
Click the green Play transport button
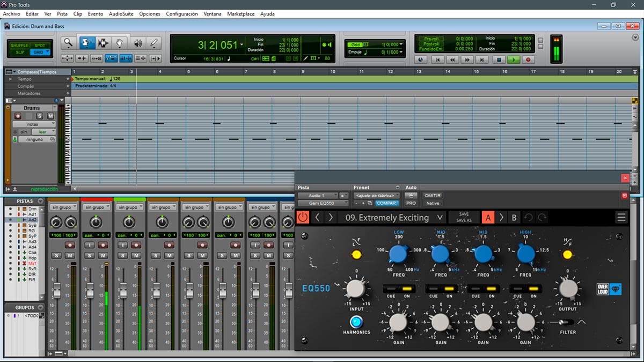(514, 60)
